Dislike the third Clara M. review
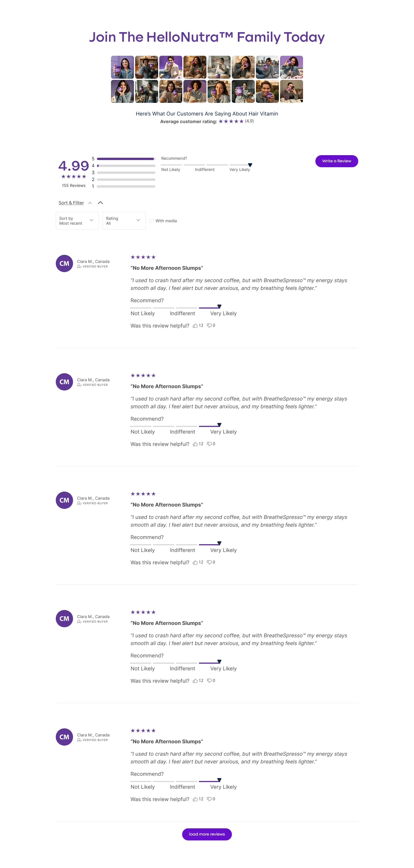 tap(209, 562)
